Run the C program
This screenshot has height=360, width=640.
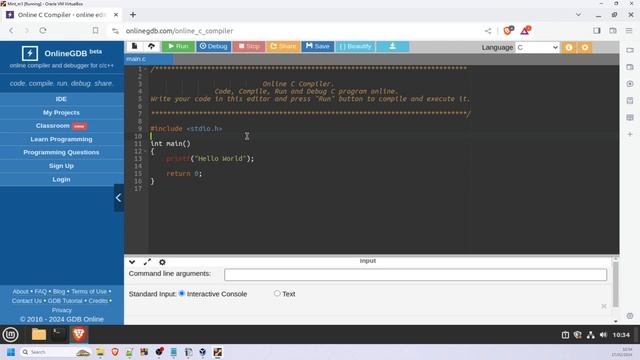pyautogui.click(x=178, y=47)
